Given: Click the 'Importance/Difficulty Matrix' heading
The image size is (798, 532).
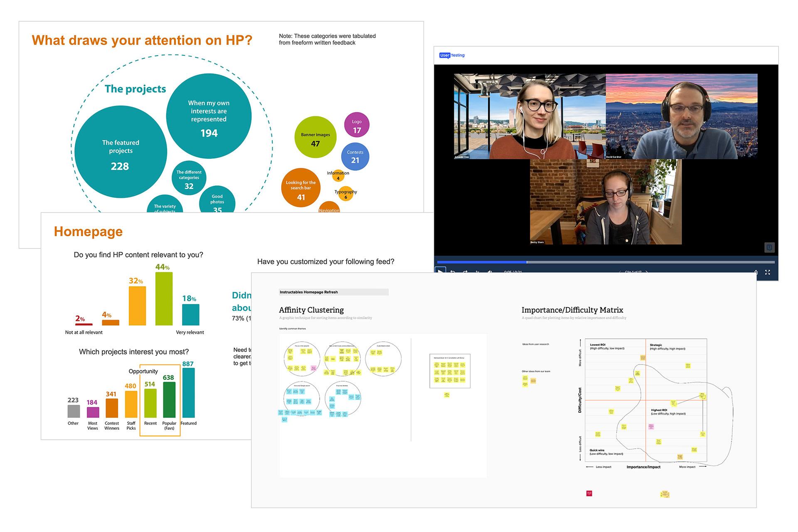Looking at the screenshot, I should point(572,310).
